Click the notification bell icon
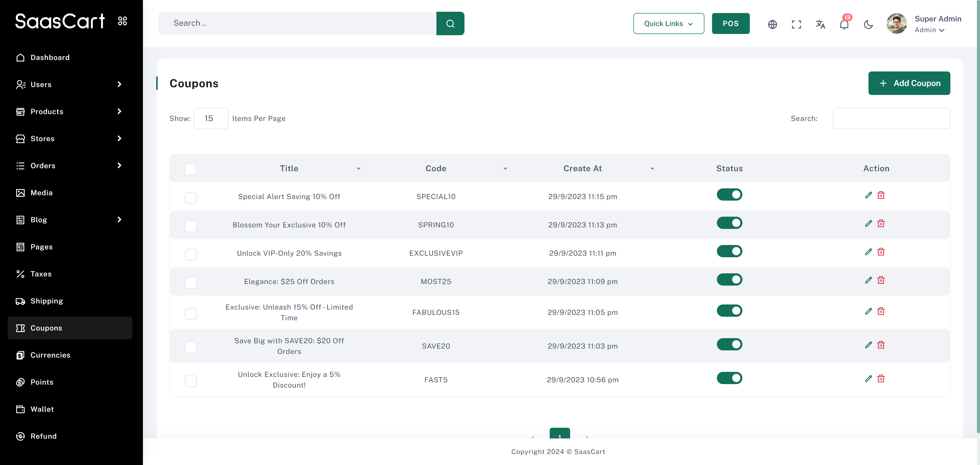 844,24
